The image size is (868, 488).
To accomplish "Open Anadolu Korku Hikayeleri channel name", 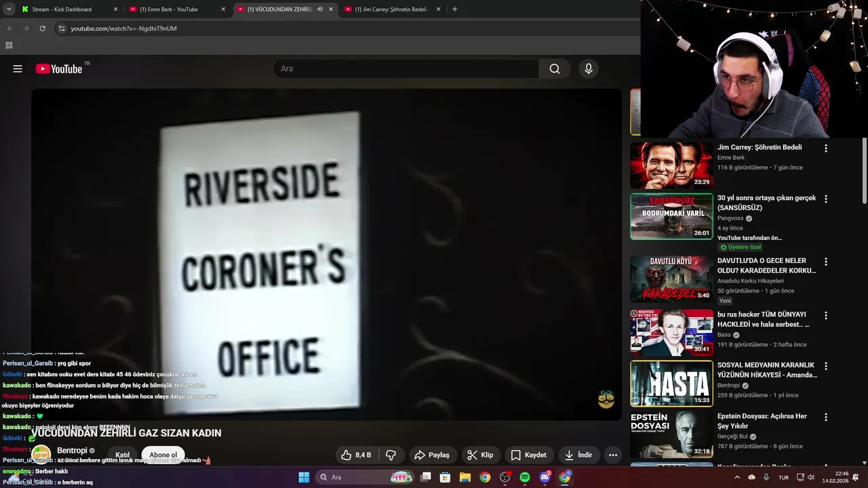I will coord(751,281).
